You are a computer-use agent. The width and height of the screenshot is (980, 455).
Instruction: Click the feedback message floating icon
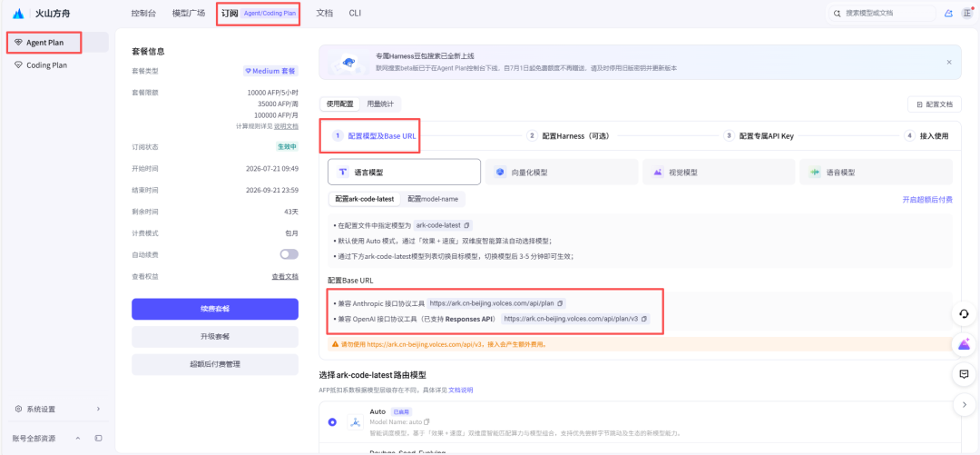[x=964, y=374]
